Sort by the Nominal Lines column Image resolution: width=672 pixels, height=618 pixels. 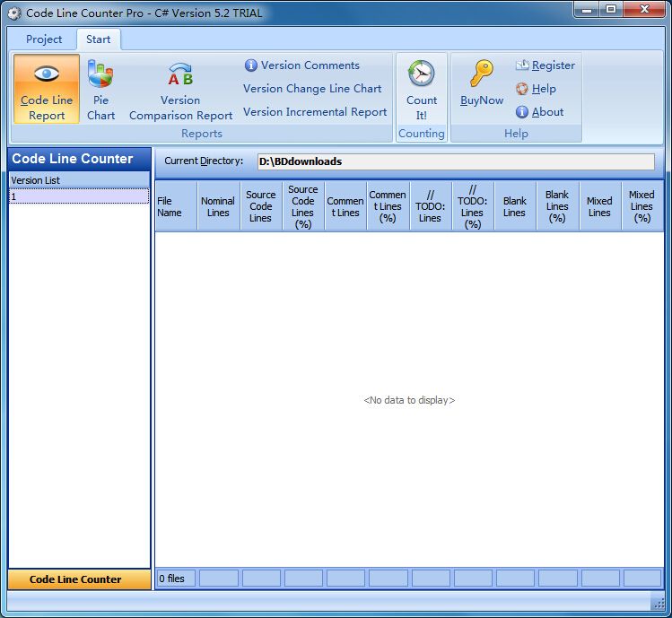click(218, 206)
